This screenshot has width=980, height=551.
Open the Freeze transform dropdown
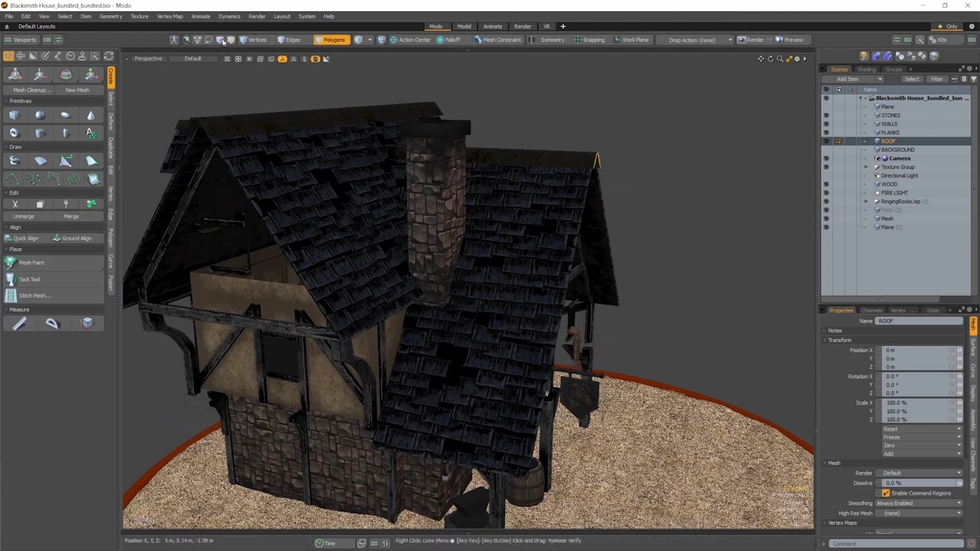click(x=922, y=437)
